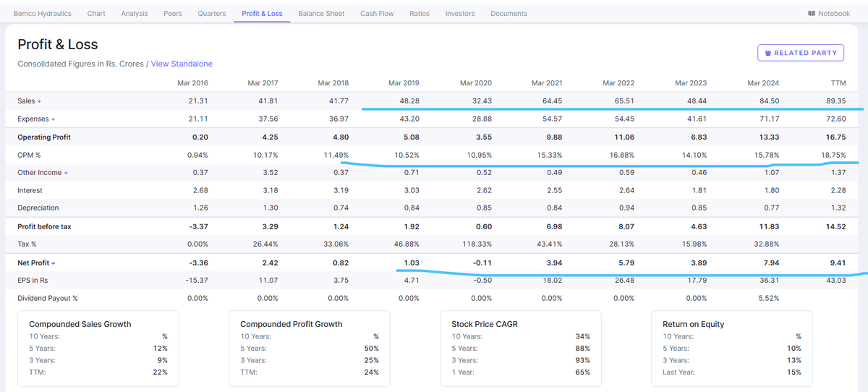Select TTM operating profit 16.75
Screen dimensions: 868x392
click(836, 137)
